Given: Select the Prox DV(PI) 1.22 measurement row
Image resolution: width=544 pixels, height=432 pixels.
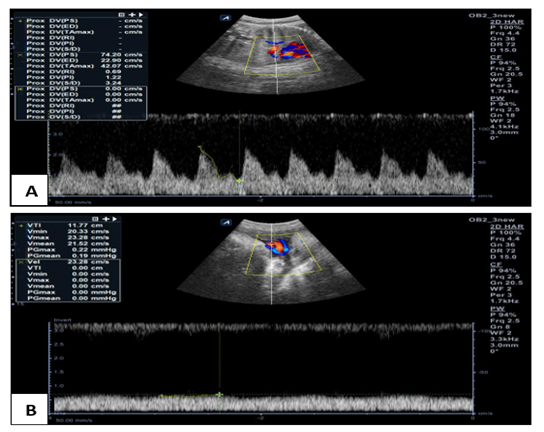Looking at the screenshot, I should (81, 77).
